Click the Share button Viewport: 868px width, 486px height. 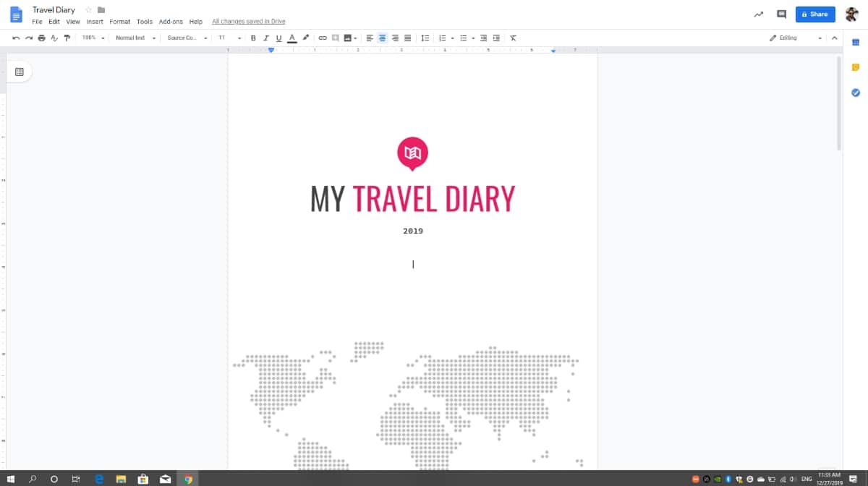pyautogui.click(x=815, y=14)
